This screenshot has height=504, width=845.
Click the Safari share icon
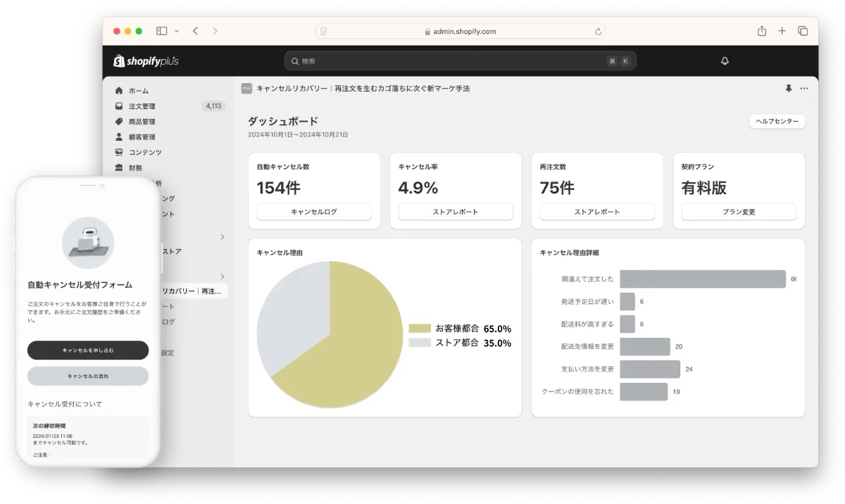[x=762, y=31]
